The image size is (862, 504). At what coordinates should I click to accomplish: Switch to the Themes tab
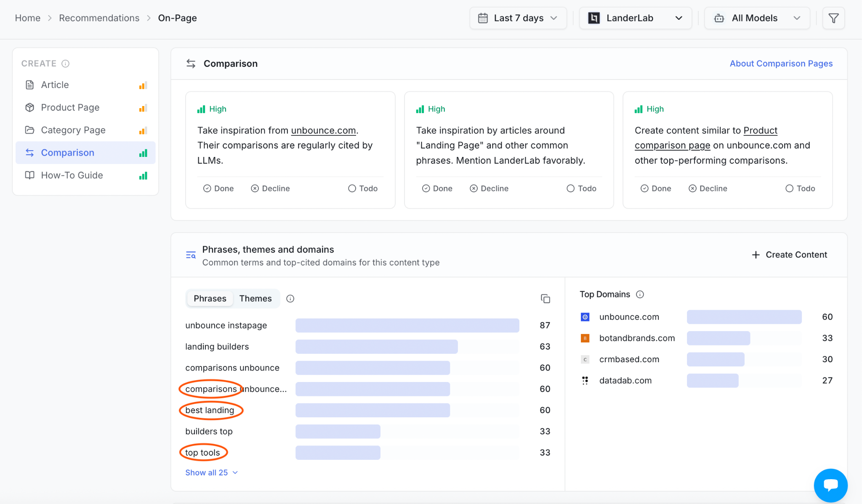pyautogui.click(x=255, y=299)
